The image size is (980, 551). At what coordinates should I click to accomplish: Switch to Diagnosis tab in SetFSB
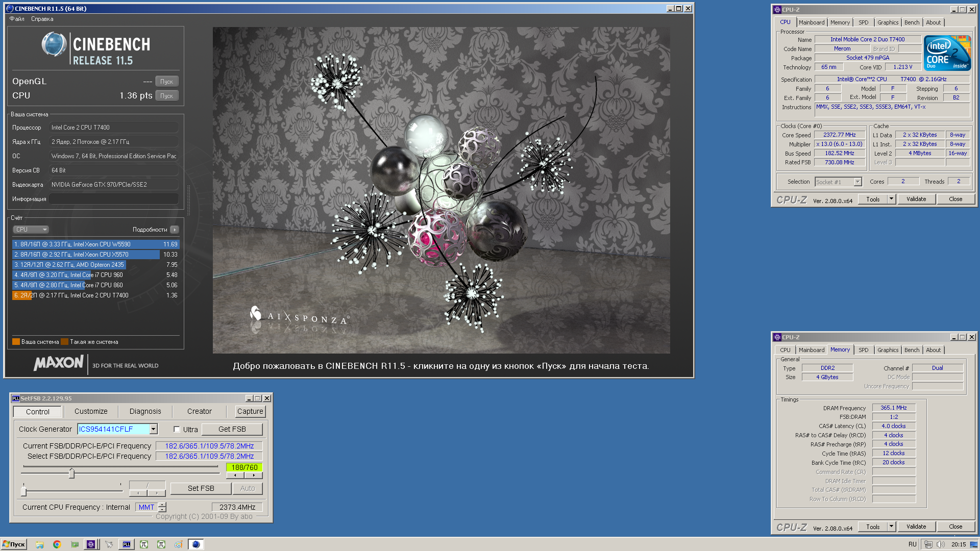145,411
